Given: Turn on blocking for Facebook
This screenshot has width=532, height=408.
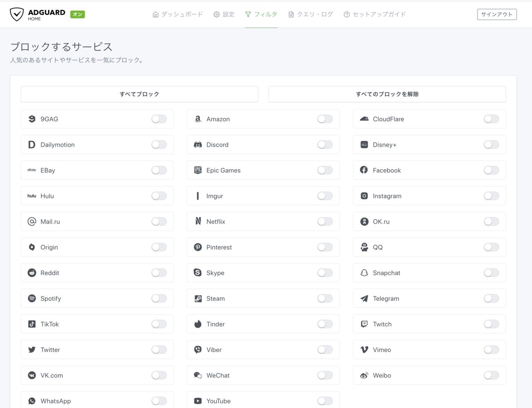Looking at the screenshot, I should [x=491, y=170].
